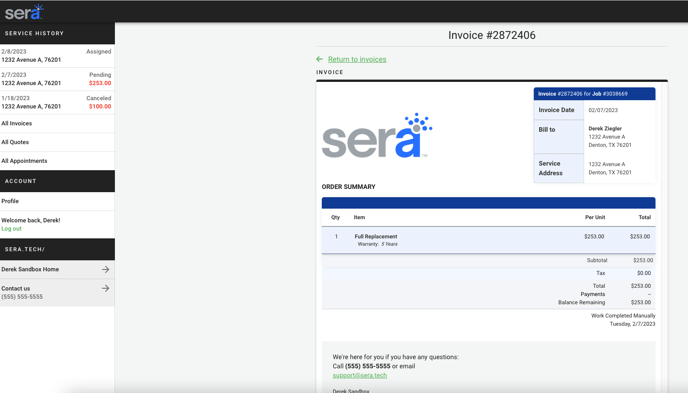Screen dimensions: 688x393
Task: Click the Payments label in the totals
Action: point(593,294)
